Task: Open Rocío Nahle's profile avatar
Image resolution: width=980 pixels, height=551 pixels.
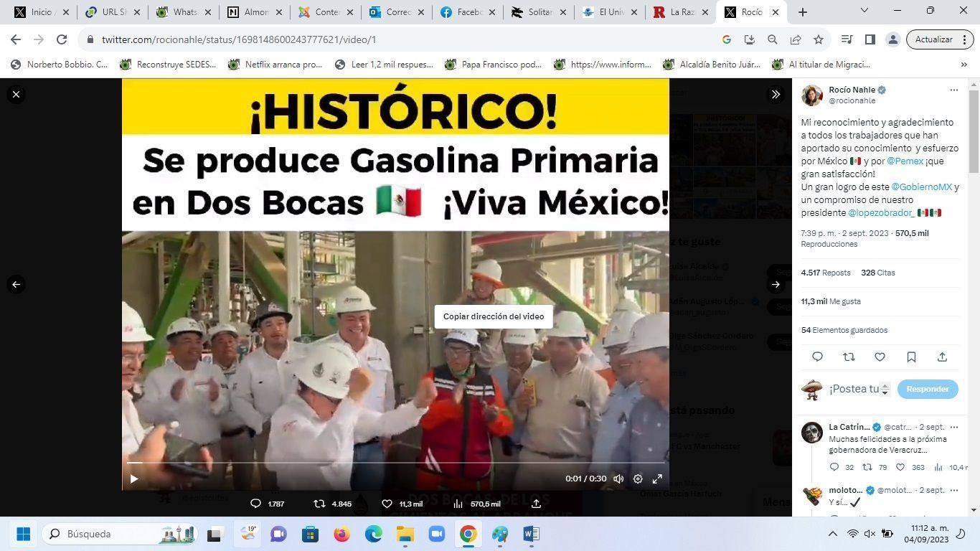Action: (x=812, y=95)
